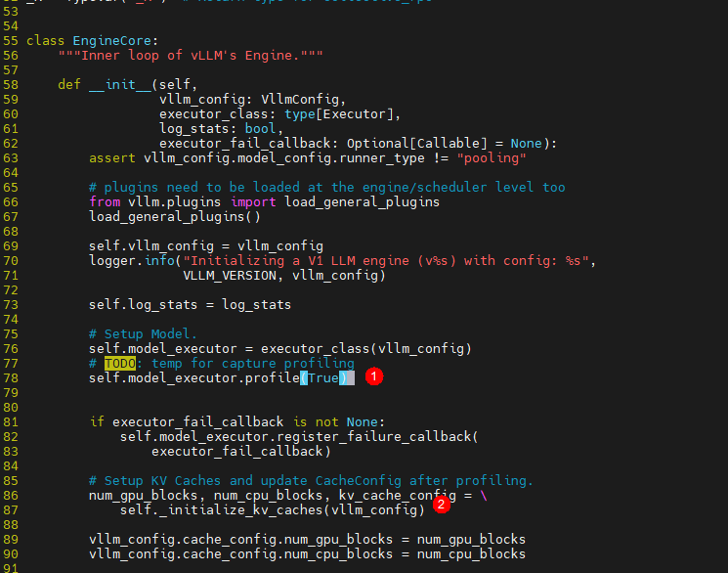Click load_general_plugins() call on line 67
The width and height of the screenshot is (728, 573).
pyautogui.click(x=175, y=217)
